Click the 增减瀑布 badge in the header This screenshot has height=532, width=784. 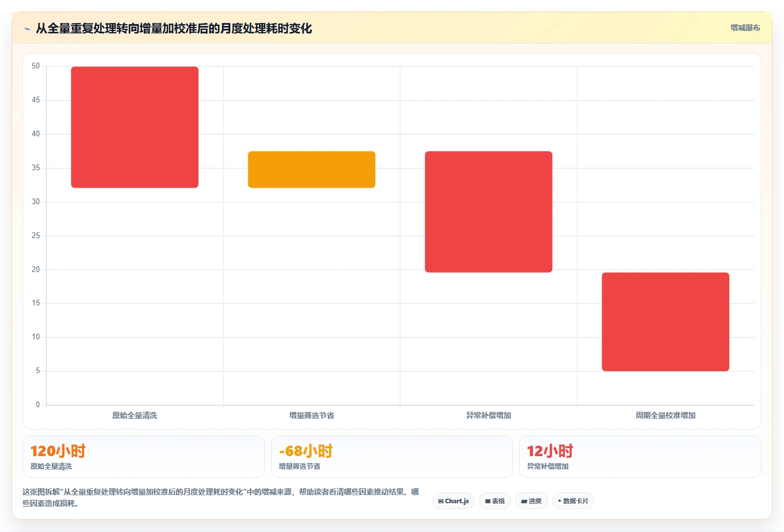point(745,28)
